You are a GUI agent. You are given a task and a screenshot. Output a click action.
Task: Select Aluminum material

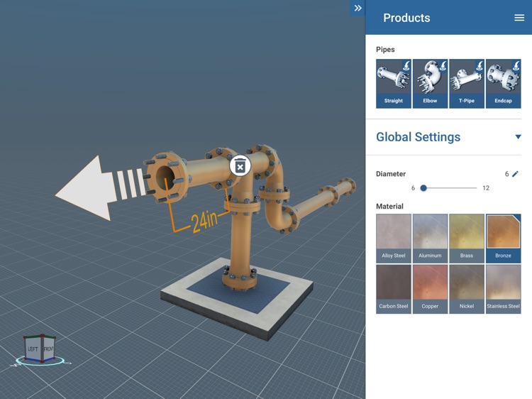click(431, 239)
